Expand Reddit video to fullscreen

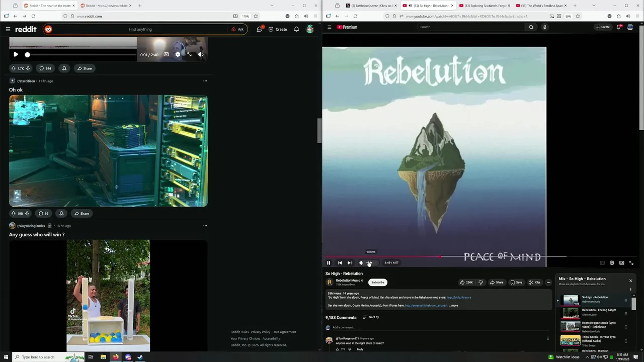(189, 54)
